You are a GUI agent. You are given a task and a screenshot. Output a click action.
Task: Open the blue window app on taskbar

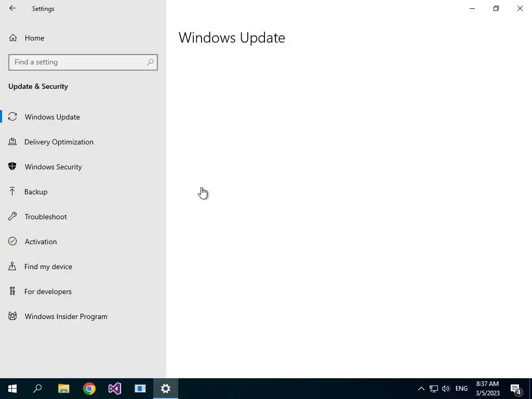pyautogui.click(x=140, y=389)
